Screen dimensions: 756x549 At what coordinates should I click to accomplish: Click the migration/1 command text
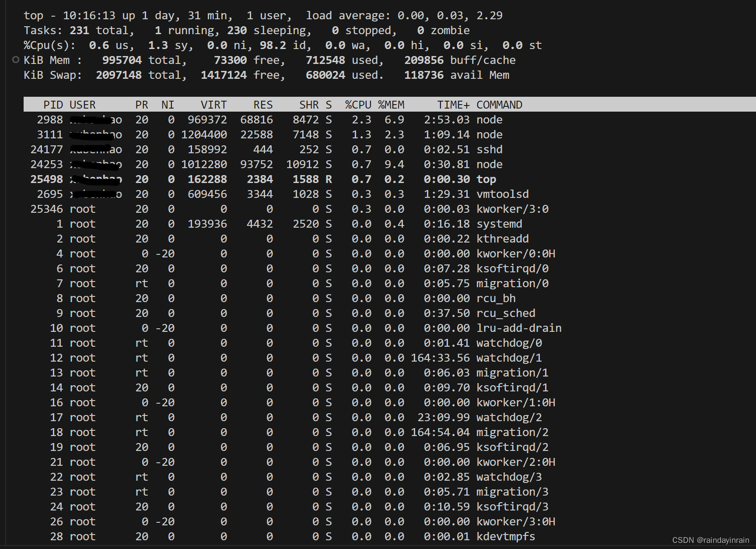(x=512, y=373)
